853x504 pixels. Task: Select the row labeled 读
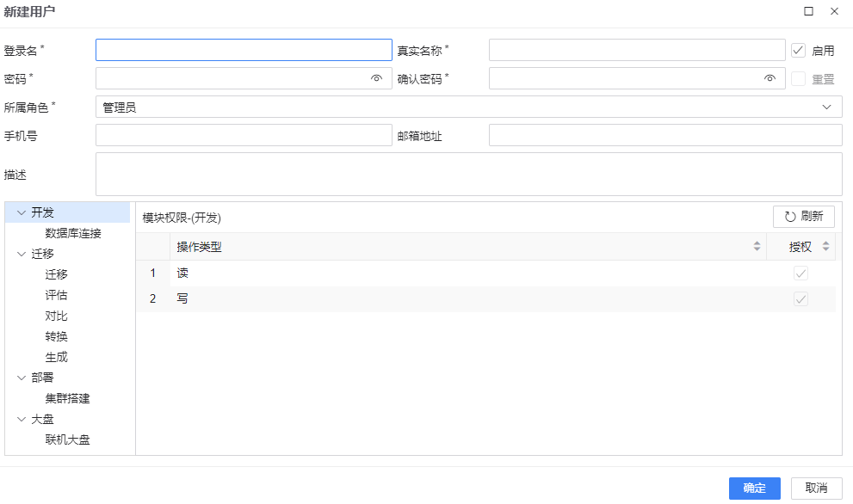[485, 273]
